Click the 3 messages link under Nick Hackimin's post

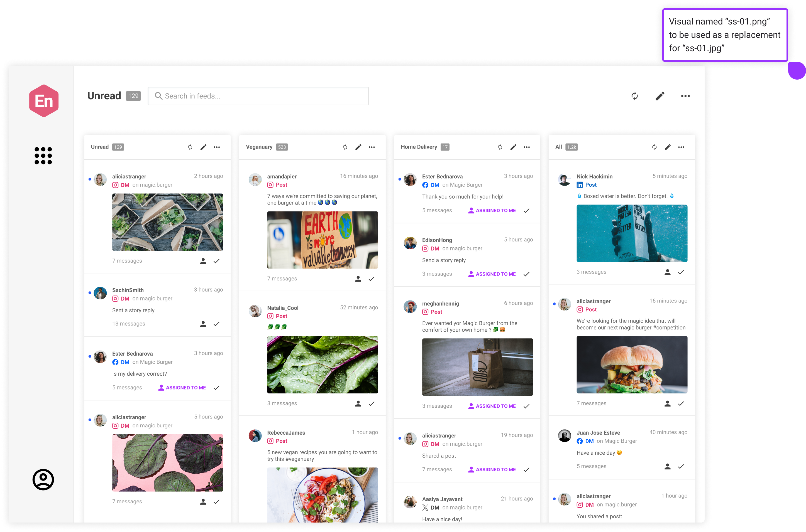coord(592,272)
